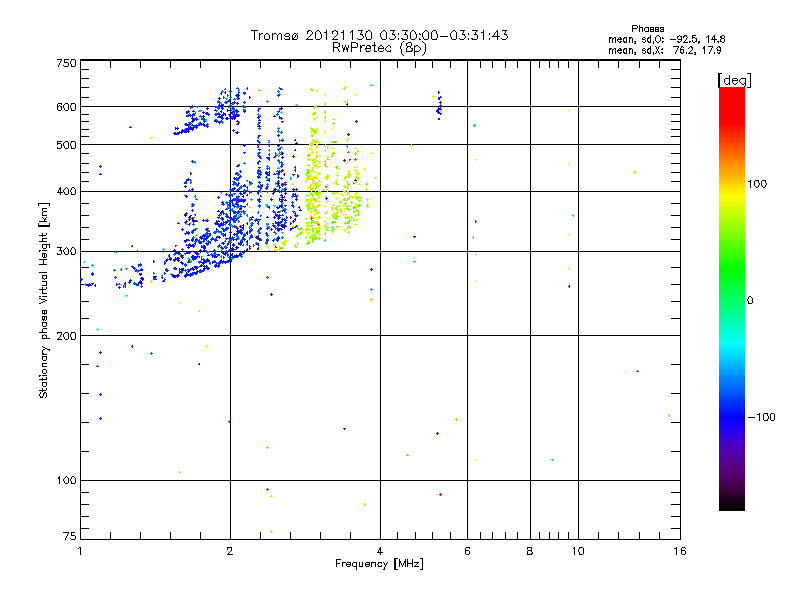Viewport: 800px width, 600px height.
Task: Click the 200 tick label on height axis
Action: click(66, 336)
